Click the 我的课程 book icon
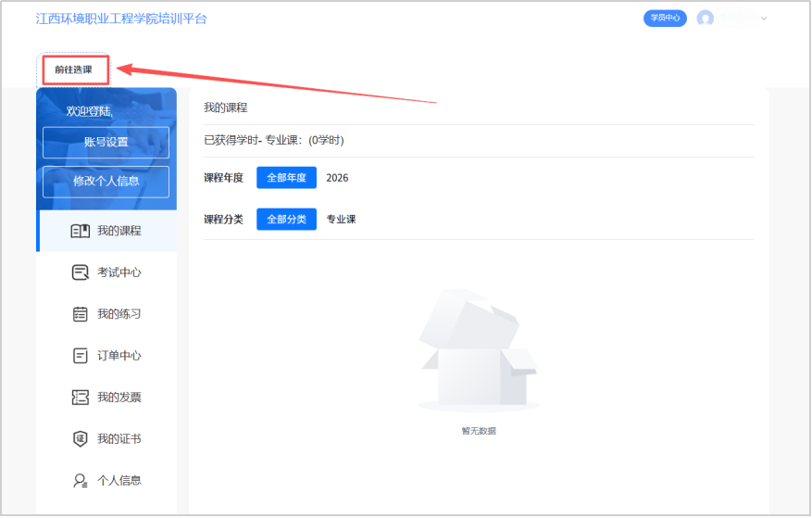 click(80, 231)
